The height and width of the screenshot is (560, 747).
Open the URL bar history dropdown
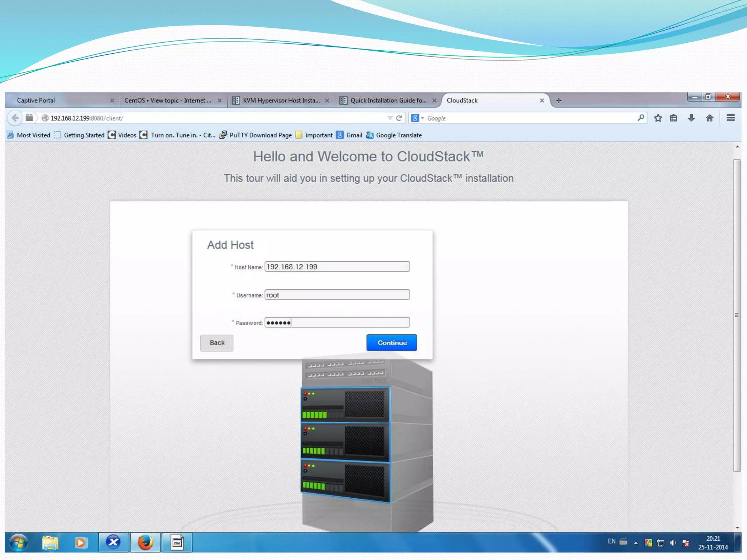tap(390, 118)
